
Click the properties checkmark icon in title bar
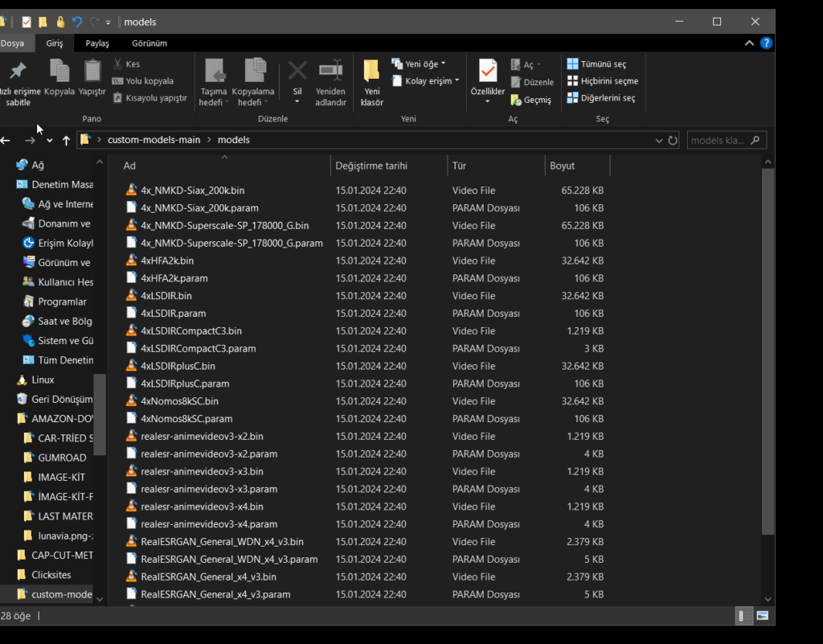(27, 22)
